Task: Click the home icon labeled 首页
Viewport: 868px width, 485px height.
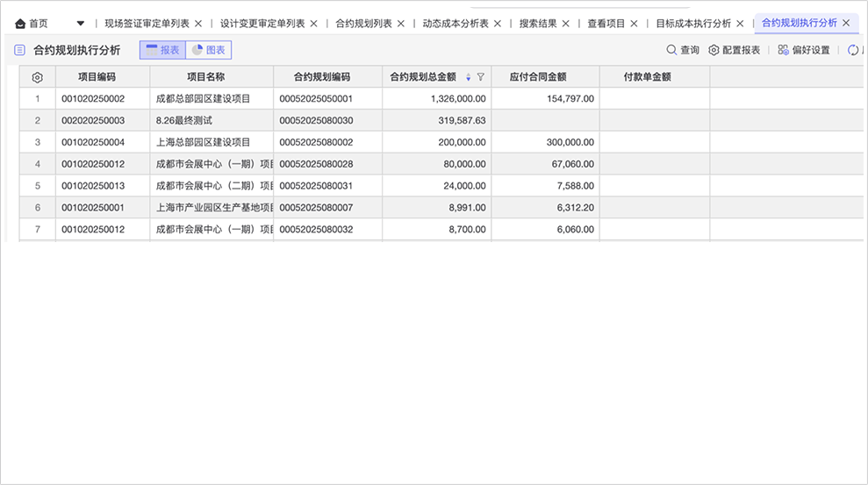Action: 21,24
